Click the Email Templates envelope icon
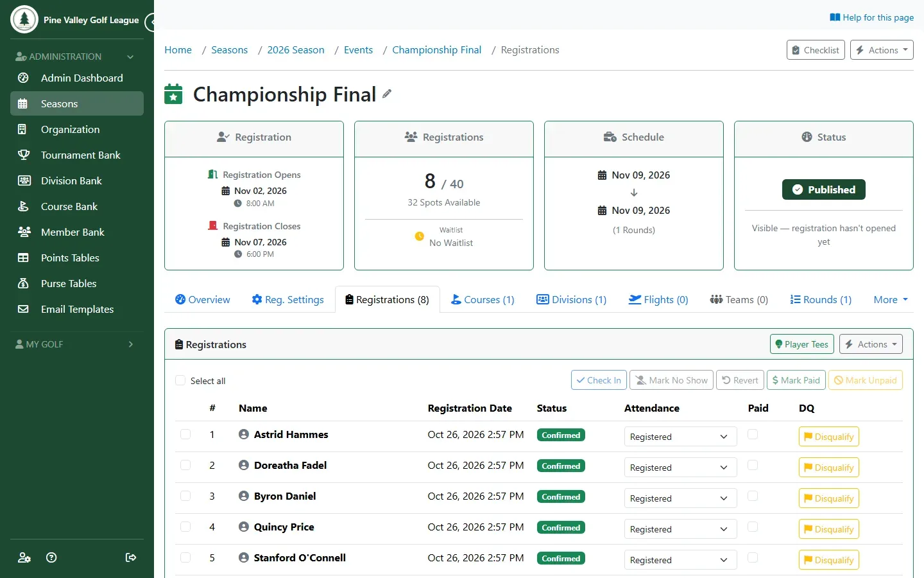Viewport: 924px width, 578px height. (x=23, y=309)
